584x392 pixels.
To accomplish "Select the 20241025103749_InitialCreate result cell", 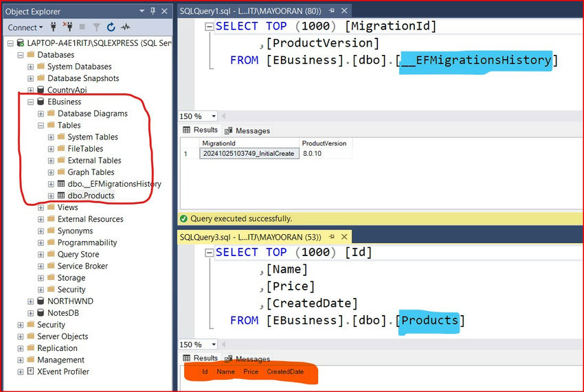I will pyautogui.click(x=249, y=154).
